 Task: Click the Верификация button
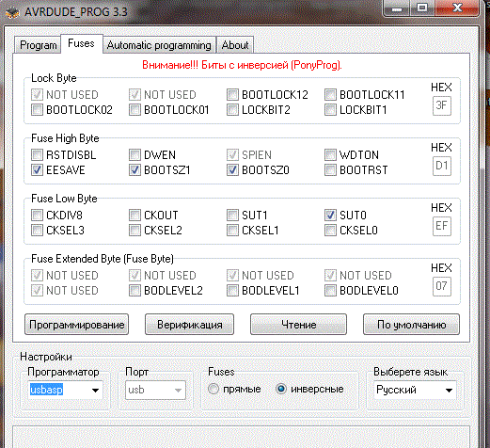pos(189,325)
